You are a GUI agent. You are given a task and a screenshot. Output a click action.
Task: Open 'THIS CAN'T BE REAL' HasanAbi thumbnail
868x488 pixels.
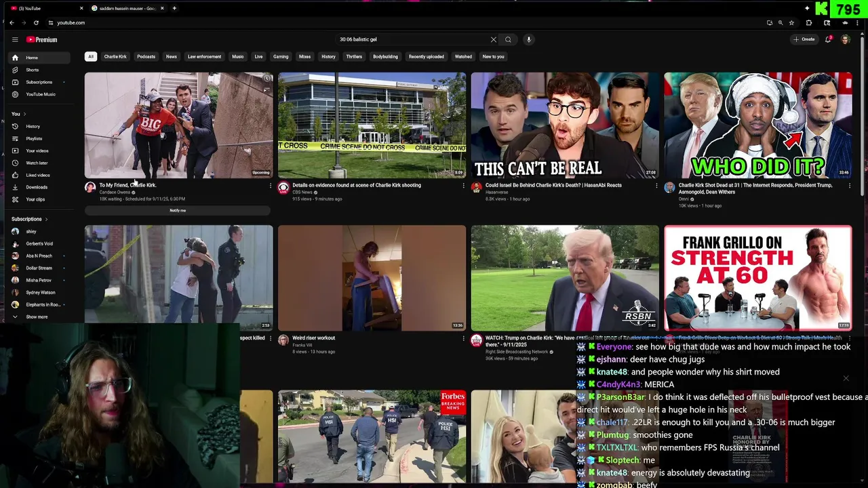coord(565,125)
